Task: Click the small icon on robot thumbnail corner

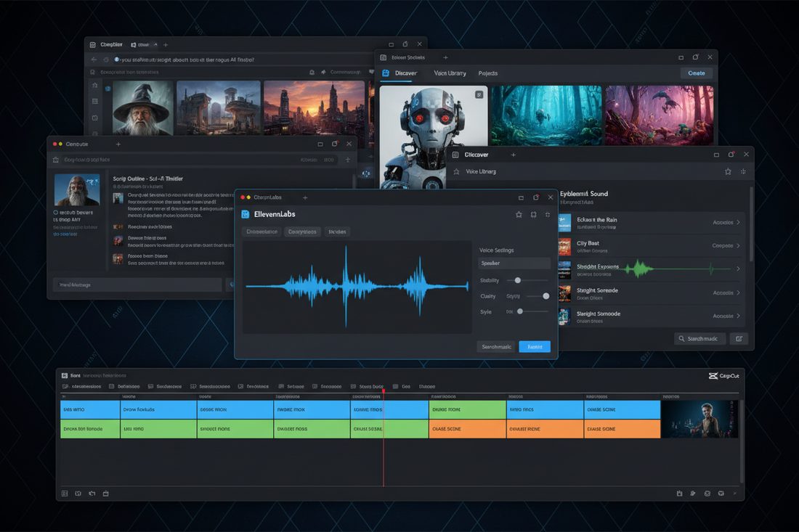Action: point(479,94)
